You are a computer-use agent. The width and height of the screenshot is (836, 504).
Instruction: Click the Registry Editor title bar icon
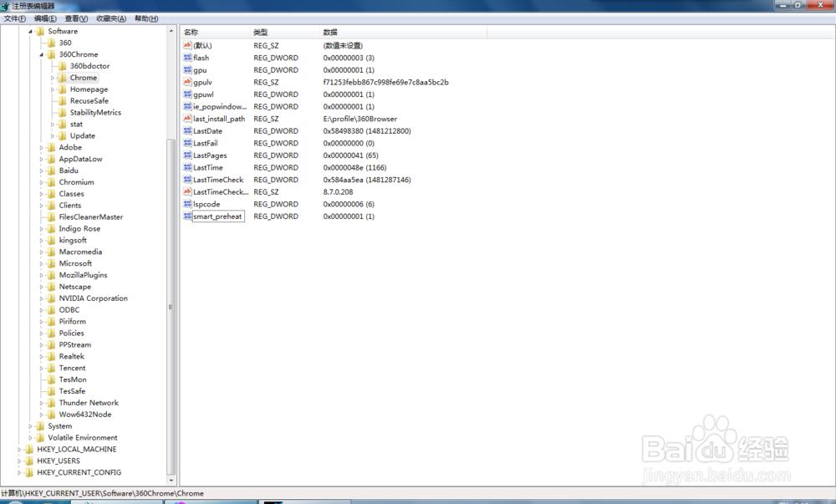(5, 6)
